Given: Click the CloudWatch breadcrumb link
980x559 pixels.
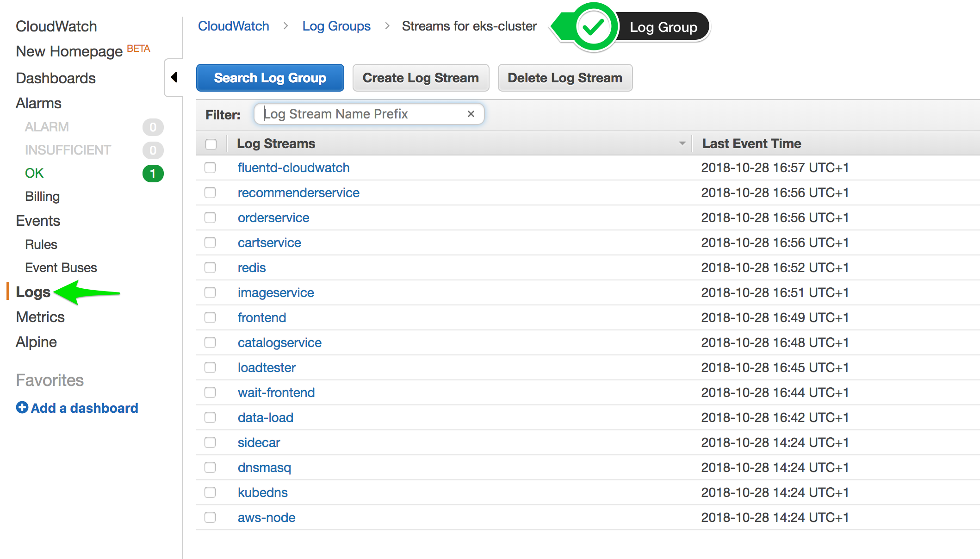Looking at the screenshot, I should (x=234, y=26).
